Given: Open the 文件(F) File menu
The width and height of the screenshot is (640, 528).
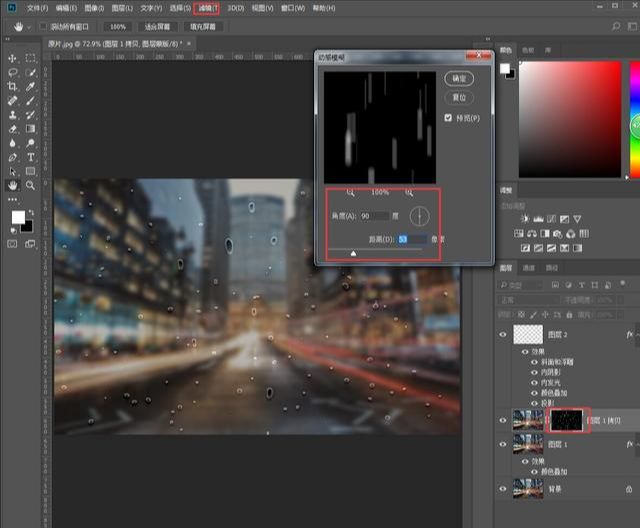Looking at the screenshot, I should tap(37, 8).
